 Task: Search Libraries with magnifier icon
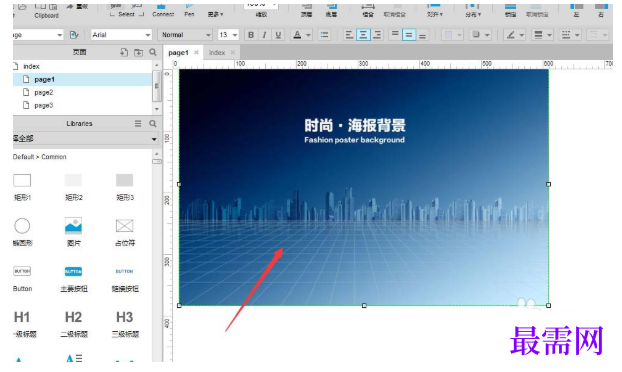(153, 124)
